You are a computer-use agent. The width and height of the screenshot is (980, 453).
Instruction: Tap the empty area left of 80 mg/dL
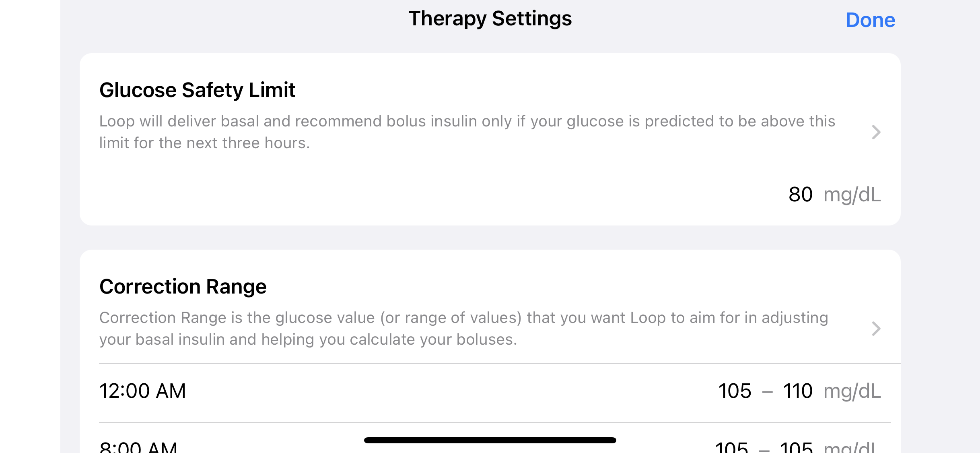[402, 195]
